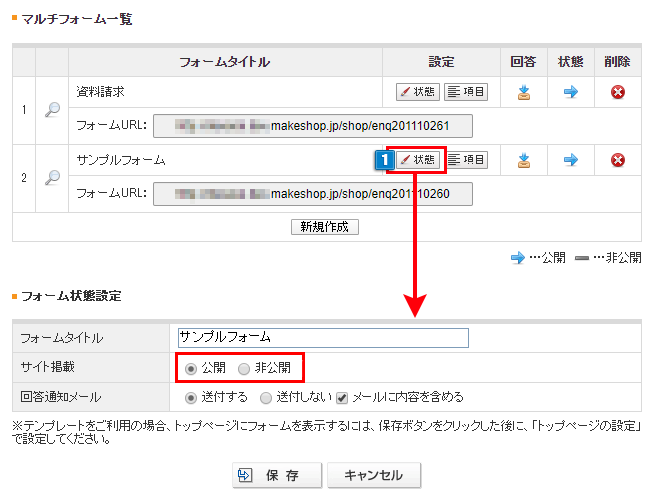
Task: Select form URL field ending enq201110260
Action: (313, 194)
